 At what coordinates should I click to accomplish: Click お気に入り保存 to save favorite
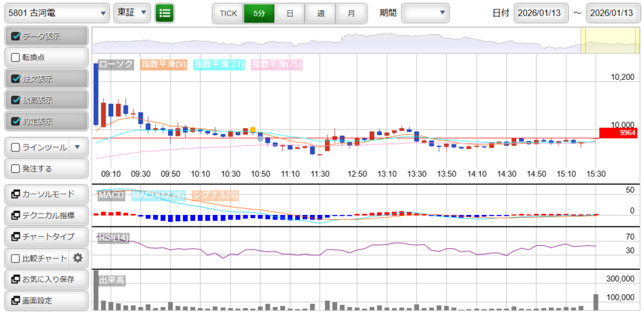click(45, 279)
